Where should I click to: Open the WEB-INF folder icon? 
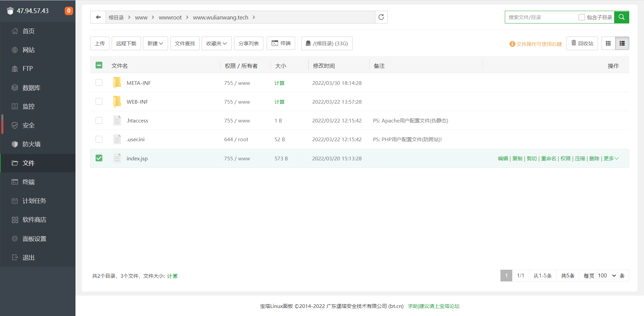pos(117,101)
